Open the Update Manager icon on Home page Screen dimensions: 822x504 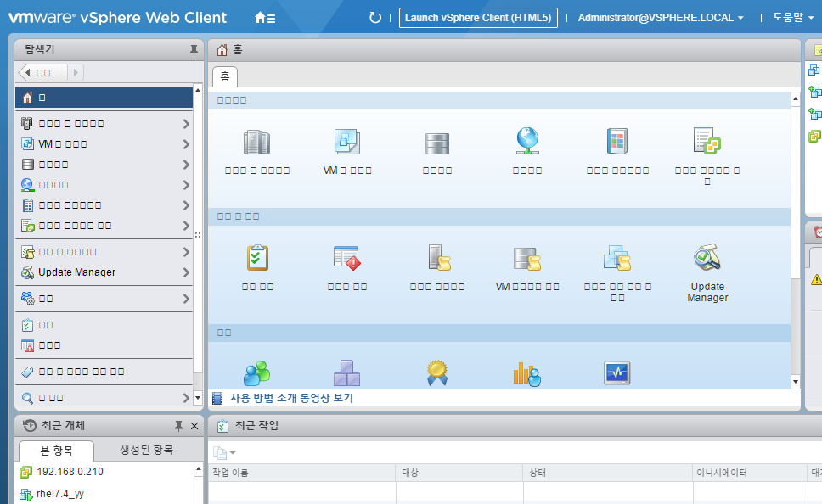(x=707, y=257)
